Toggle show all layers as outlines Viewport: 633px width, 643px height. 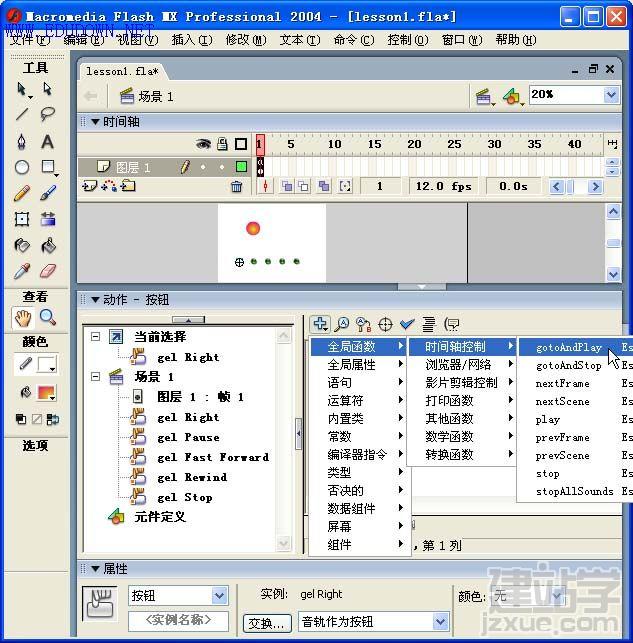[241, 144]
